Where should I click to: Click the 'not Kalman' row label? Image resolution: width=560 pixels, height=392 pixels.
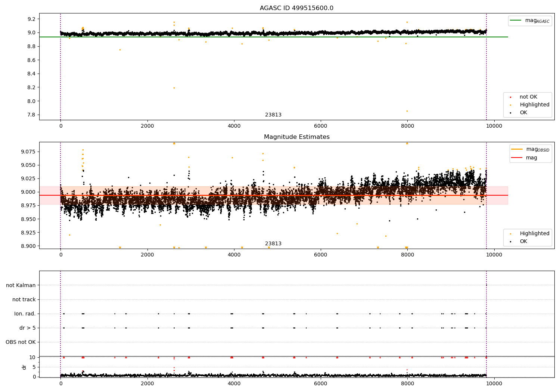click(21, 286)
